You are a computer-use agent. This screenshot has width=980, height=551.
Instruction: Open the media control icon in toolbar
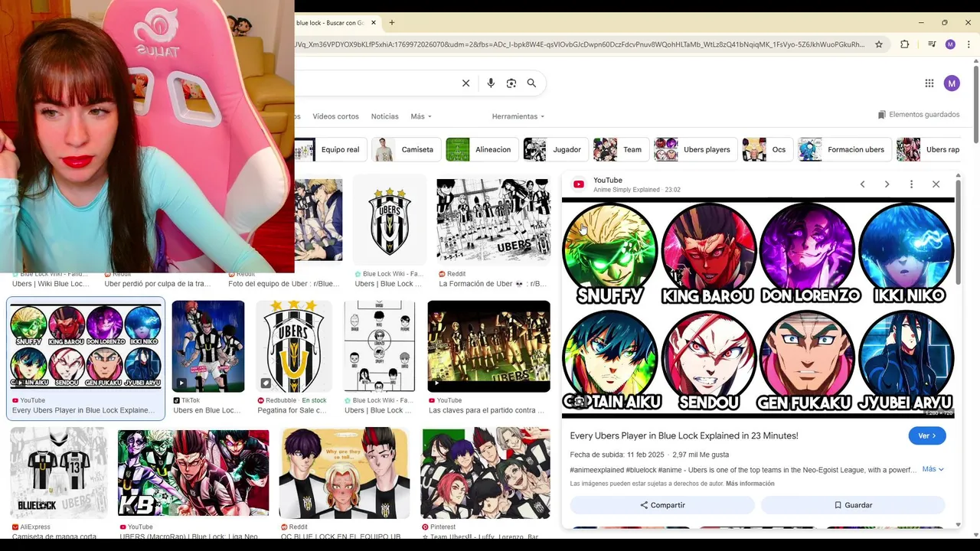[x=932, y=44]
